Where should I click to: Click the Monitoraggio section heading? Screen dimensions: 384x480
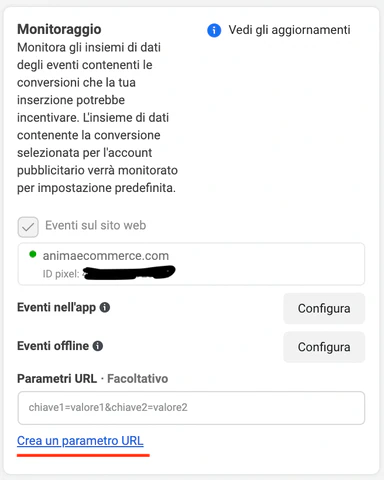[x=59, y=29]
